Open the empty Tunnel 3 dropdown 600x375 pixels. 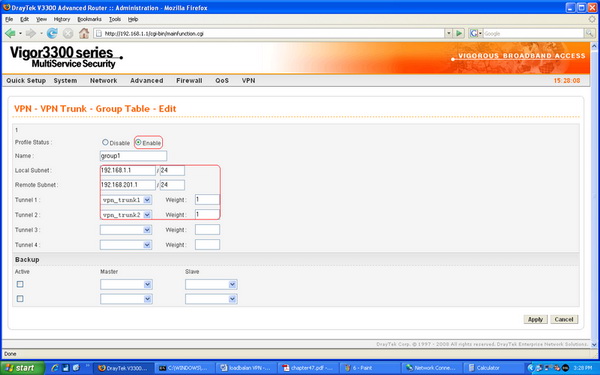pyautogui.click(x=126, y=230)
